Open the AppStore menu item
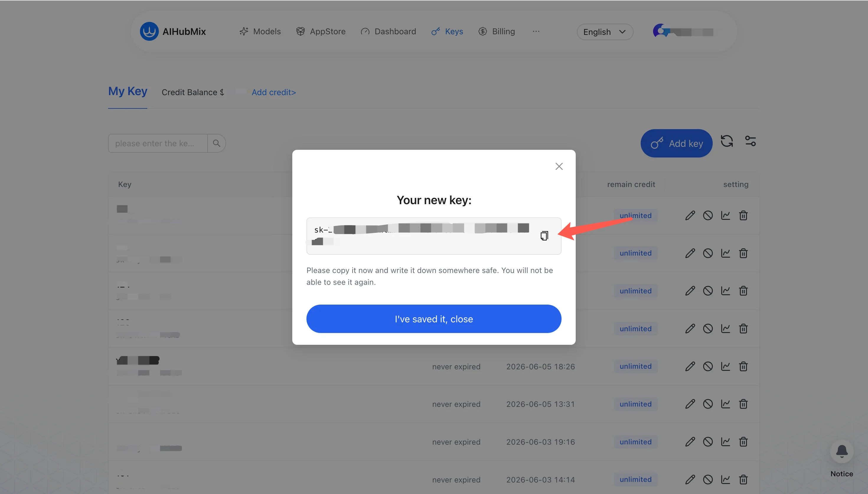This screenshot has width=868, height=494. tap(321, 32)
